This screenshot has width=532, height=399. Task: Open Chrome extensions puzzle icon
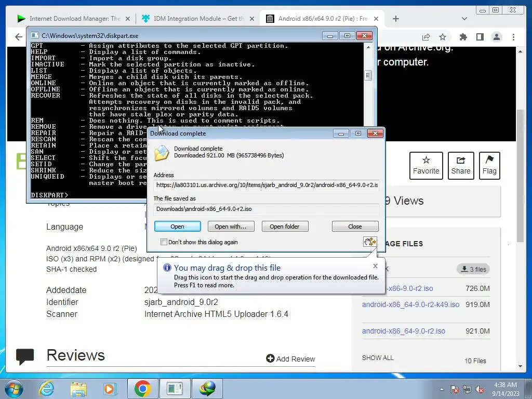(463, 37)
